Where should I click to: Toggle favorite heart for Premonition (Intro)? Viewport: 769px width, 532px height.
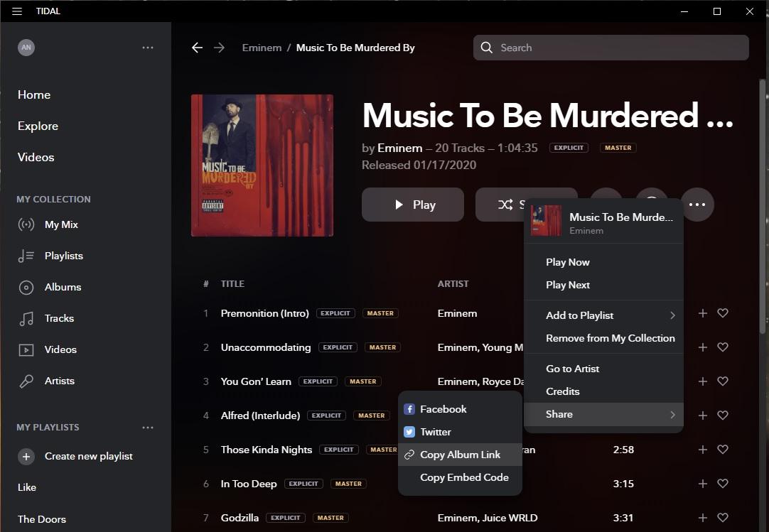(723, 313)
